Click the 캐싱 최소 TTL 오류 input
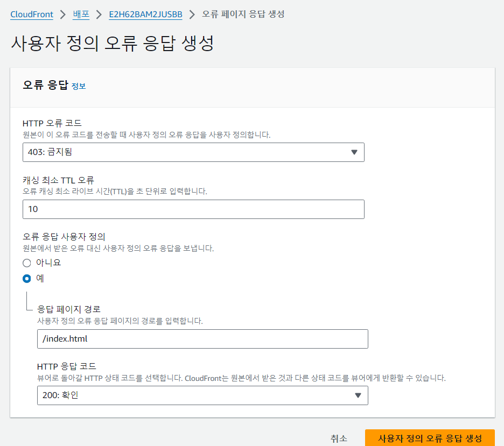 [x=193, y=209]
